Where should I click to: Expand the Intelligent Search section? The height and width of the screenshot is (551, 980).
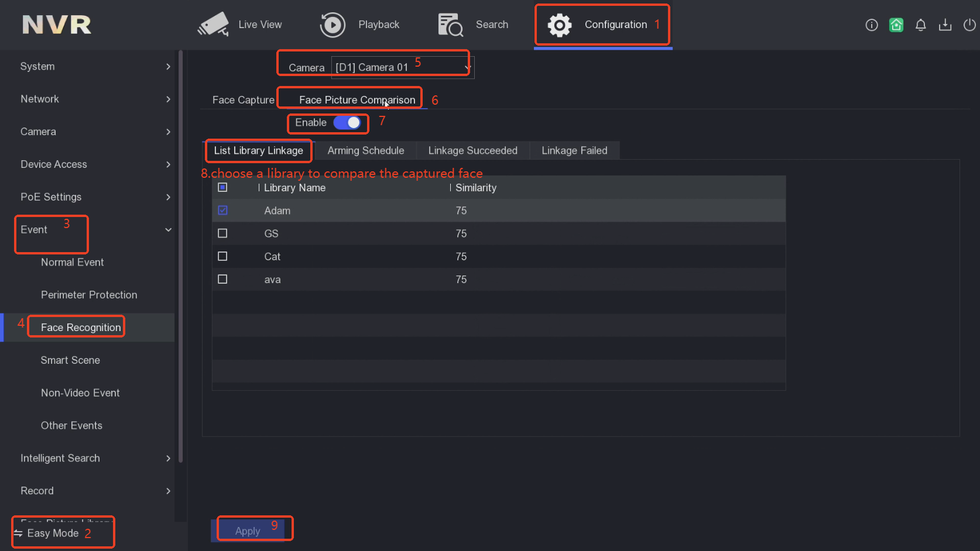pyautogui.click(x=94, y=458)
